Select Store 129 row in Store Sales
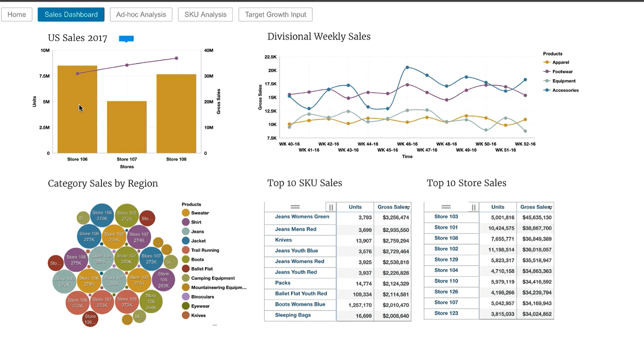 click(x=451, y=260)
